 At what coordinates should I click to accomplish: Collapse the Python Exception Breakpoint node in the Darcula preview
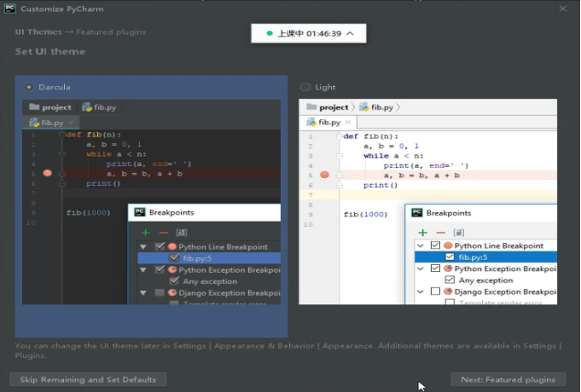click(x=143, y=270)
